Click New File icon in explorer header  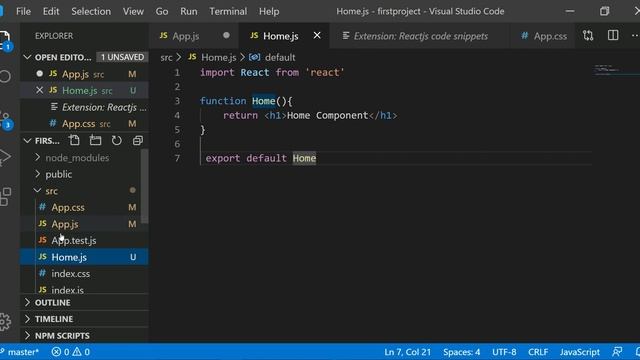(74, 141)
